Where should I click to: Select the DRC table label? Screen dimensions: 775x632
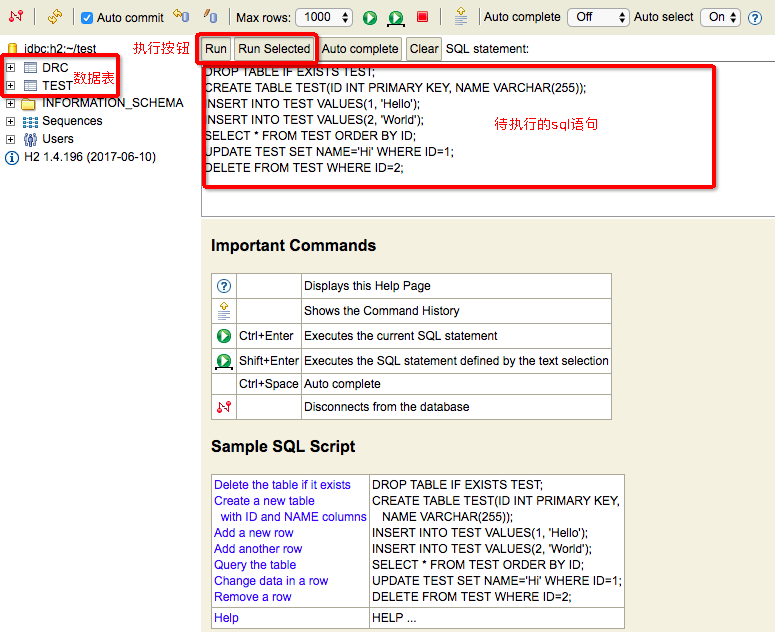coord(55,68)
